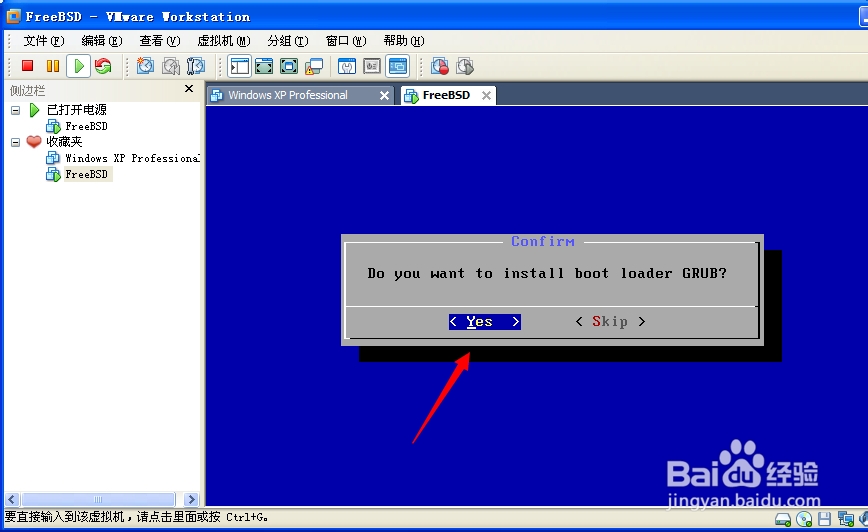Select 收藏夹 favorites folder
Viewport: 868px width, 532px height.
click(64, 142)
